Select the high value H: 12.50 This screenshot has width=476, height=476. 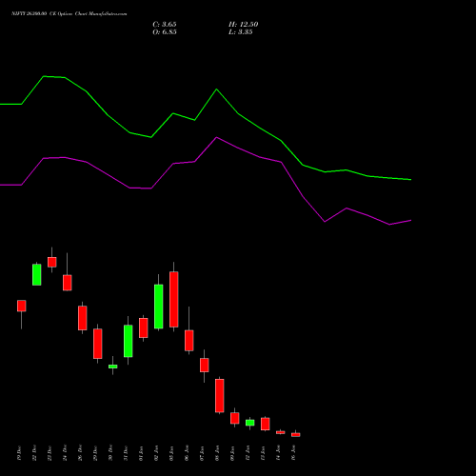tap(243, 25)
